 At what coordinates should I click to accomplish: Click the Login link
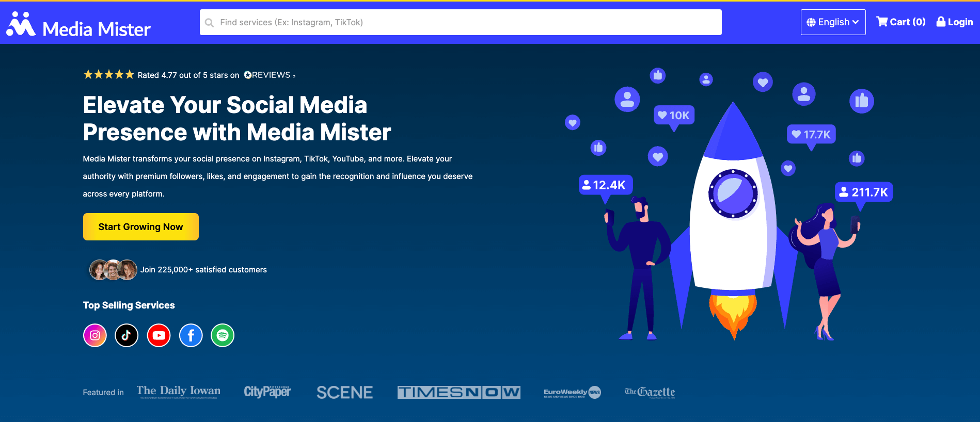955,22
